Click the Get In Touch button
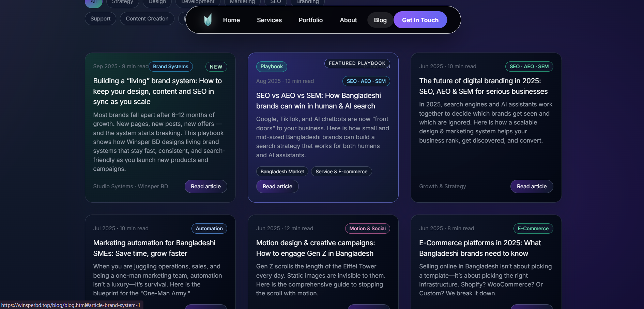 click(420, 20)
